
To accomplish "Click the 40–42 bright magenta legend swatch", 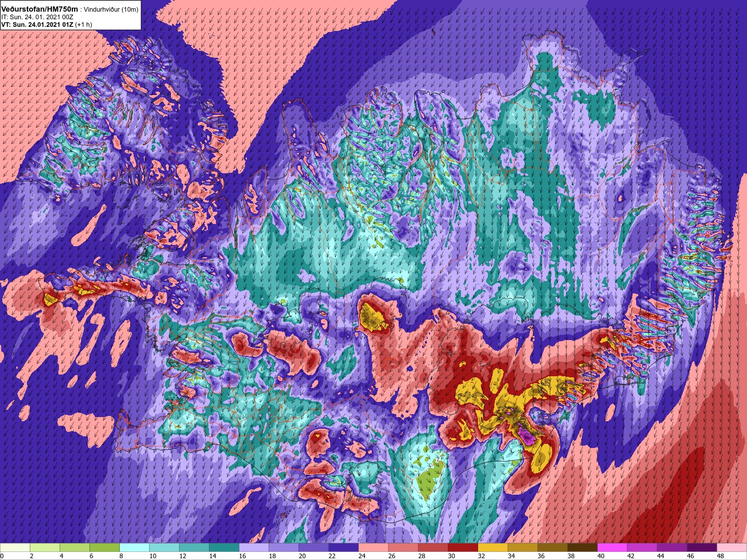I will point(613,548).
